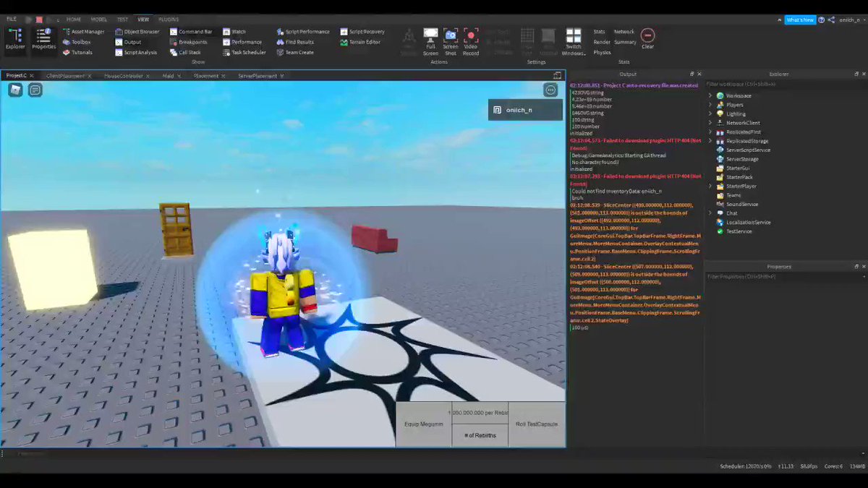Close the Project.C tab

(x=32, y=75)
